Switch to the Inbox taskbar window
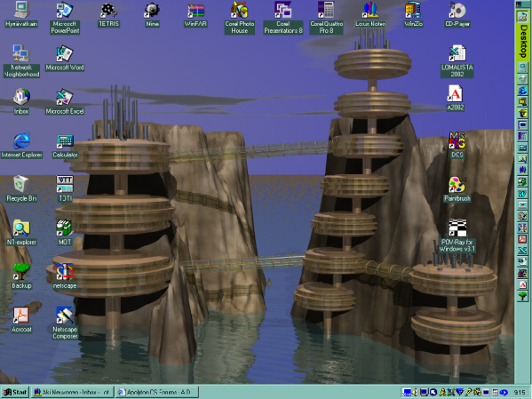Screen dimensions: 532x399 72,392
